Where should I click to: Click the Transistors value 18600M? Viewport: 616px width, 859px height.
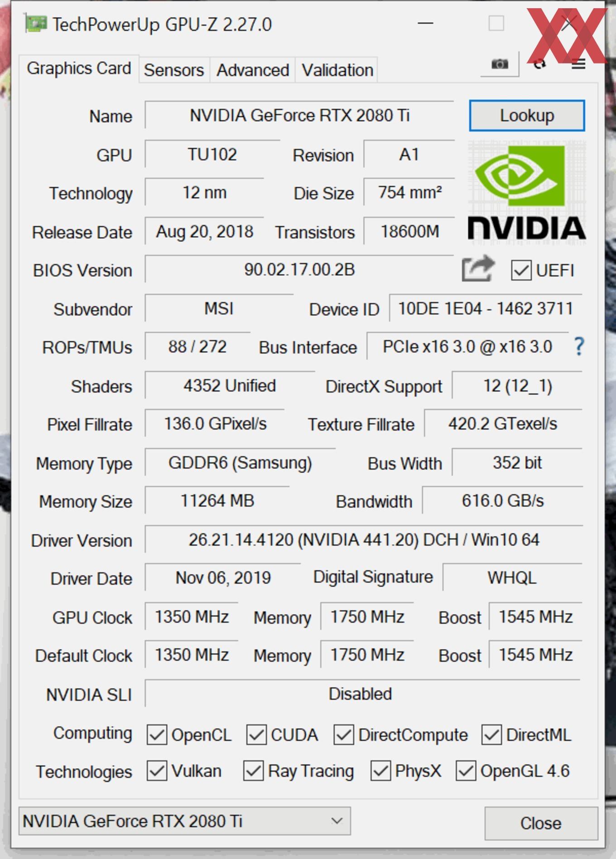click(x=409, y=231)
